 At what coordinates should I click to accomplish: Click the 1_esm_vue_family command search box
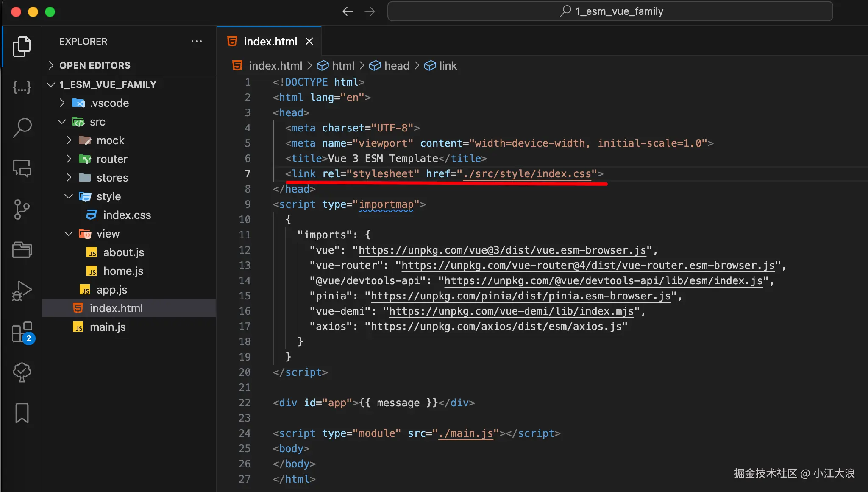pyautogui.click(x=610, y=11)
